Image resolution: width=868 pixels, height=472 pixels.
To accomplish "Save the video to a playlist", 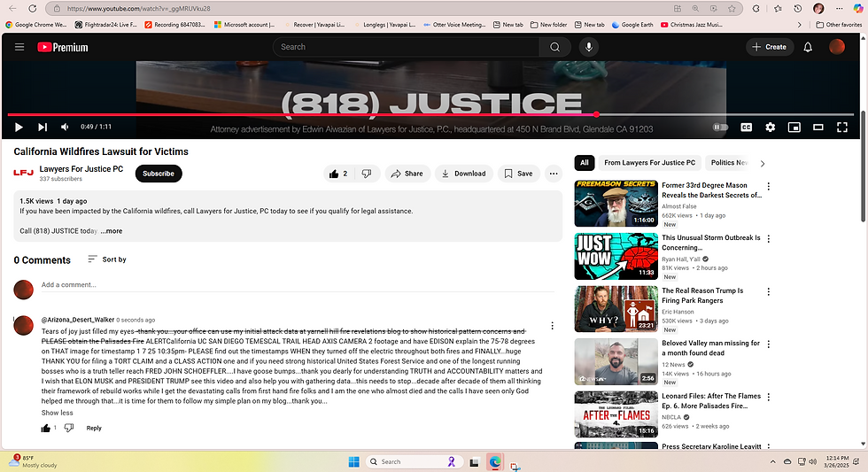I will (x=519, y=174).
